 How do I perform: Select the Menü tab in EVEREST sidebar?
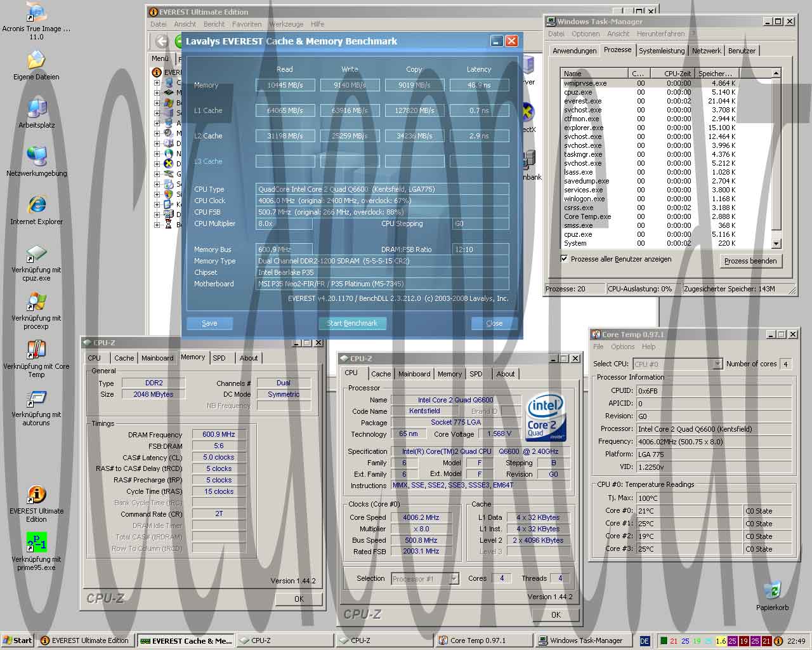pyautogui.click(x=160, y=58)
